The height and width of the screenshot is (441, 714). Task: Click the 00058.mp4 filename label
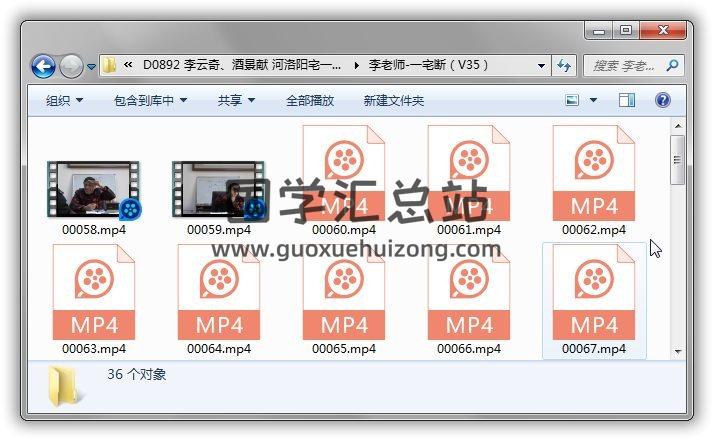pyautogui.click(x=94, y=230)
